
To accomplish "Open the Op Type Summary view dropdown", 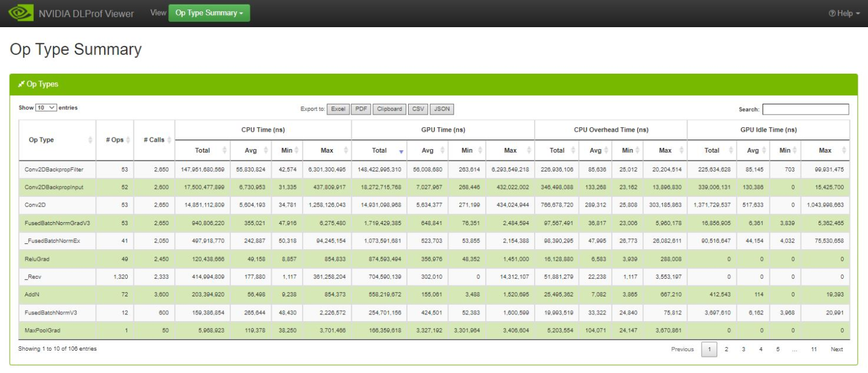I will point(209,13).
